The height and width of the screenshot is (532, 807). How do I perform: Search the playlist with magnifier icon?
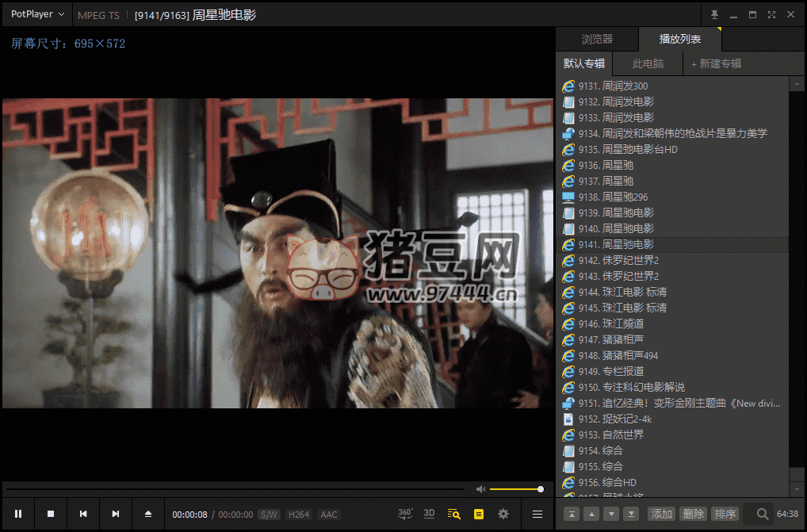[762, 514]
